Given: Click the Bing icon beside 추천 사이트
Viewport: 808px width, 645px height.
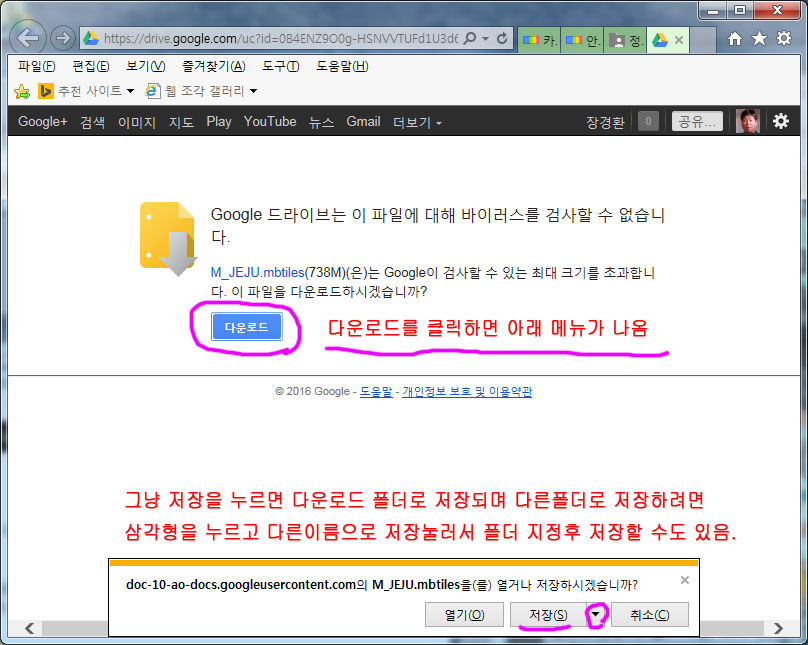Looking at the screenshot, I should [46, 91].
